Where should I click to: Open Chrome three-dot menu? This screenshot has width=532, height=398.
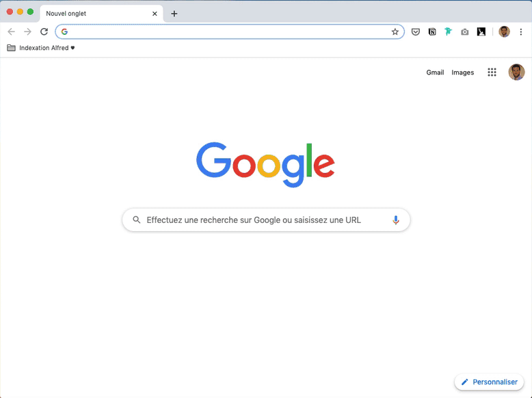coord(521,32)
